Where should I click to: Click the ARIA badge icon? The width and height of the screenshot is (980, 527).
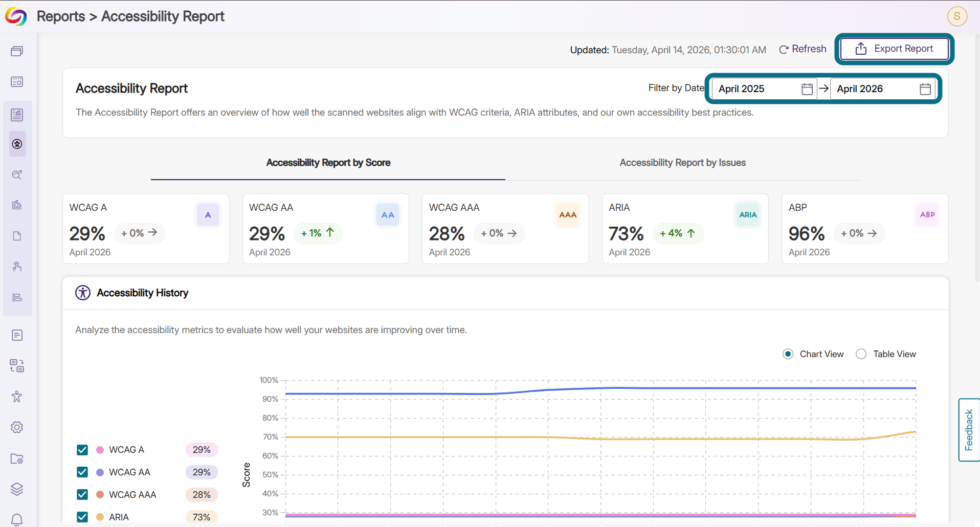[748, 215]
